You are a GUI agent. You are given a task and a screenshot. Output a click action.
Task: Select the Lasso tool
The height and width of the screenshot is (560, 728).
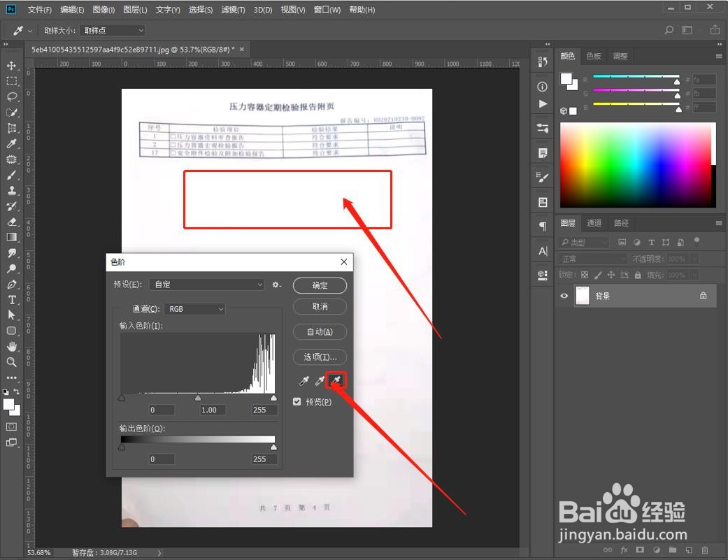click(x=12, y=96)
